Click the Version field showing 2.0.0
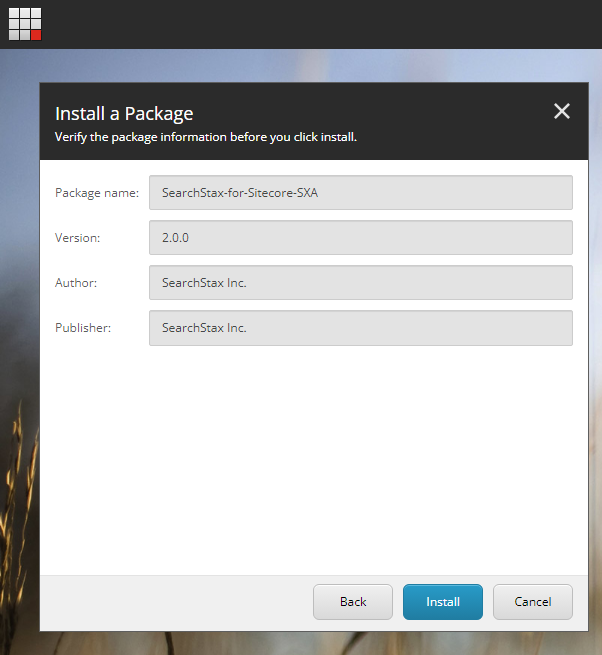The height and width of the screenshot is (655, 602). click(x=361, y=238)
